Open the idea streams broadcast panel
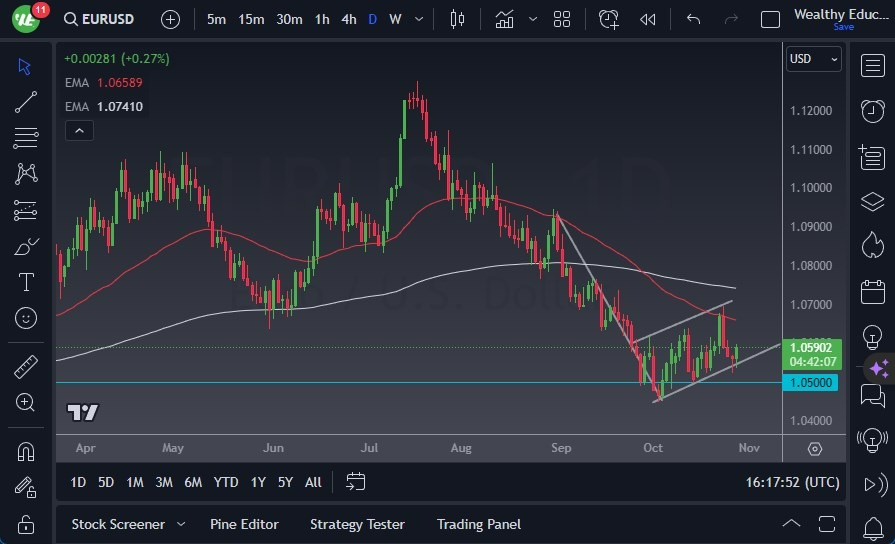This screenshot has height=544, width=895. 873,440
